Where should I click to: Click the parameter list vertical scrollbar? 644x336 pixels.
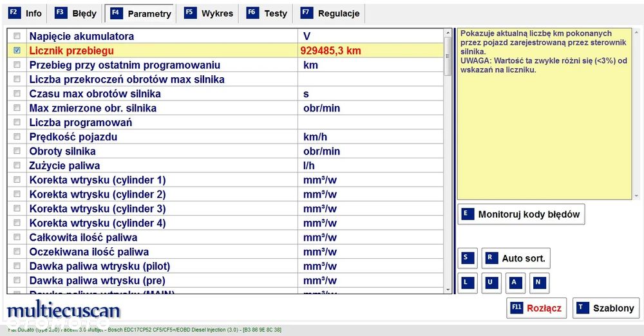[x=448, y=161]
